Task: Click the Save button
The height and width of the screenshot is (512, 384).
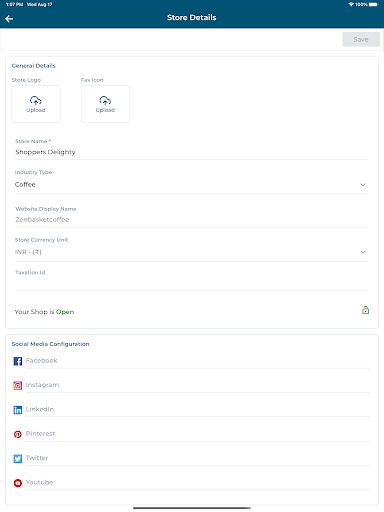Action: pos(361,39)
